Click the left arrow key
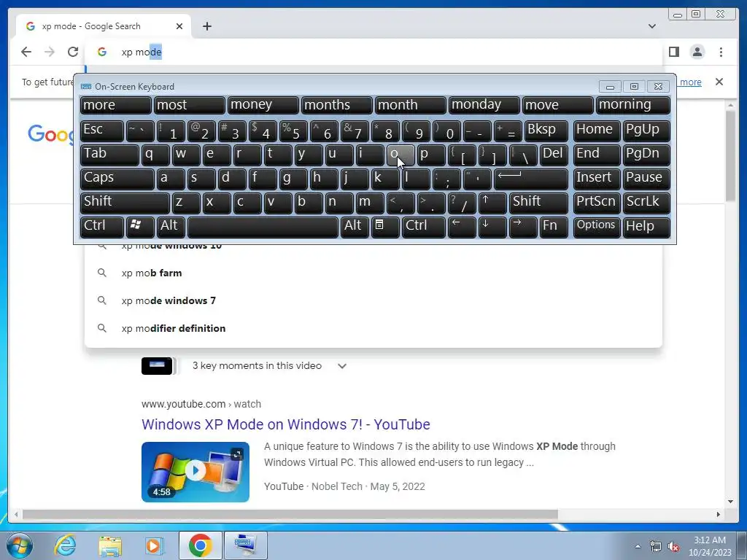 (462, 227)
